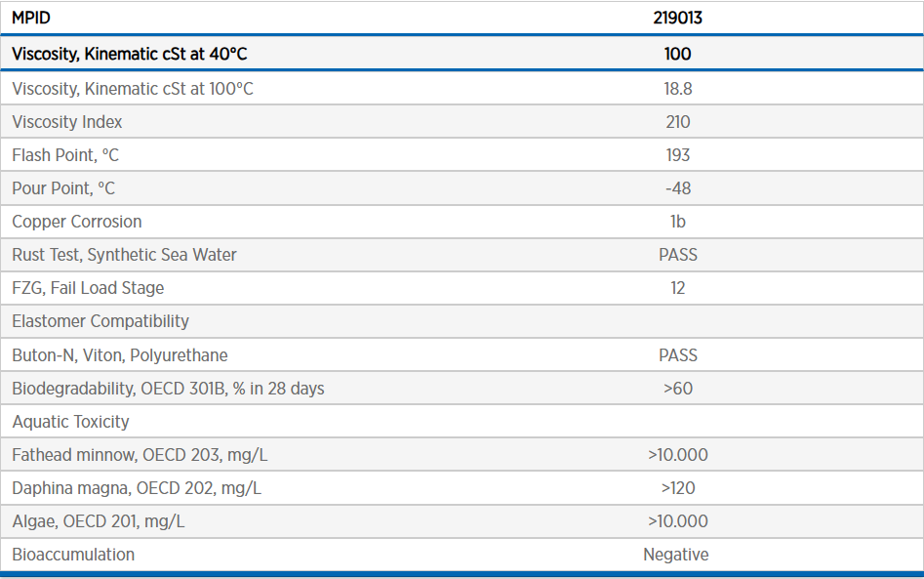Select the 'Flash Point, °C' label
The image size is (924, 579).
pyautogui.click(x=65, y=155)
